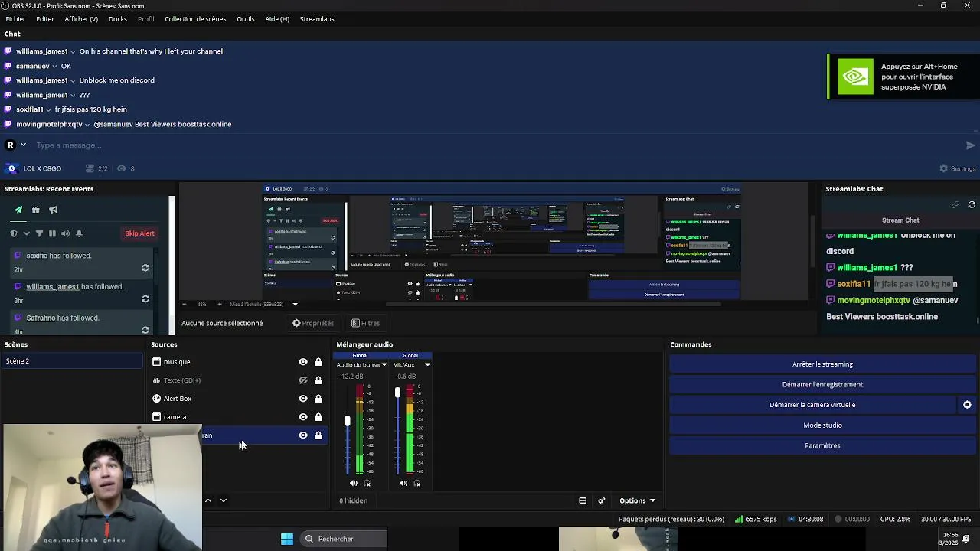980x551 pixels.
Task: Unlock the Alert Box source
Action: (x=318, y=399)
